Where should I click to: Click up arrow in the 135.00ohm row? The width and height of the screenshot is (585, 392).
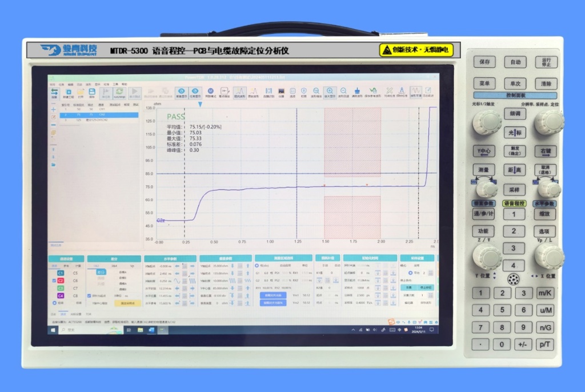coord(248,273)
